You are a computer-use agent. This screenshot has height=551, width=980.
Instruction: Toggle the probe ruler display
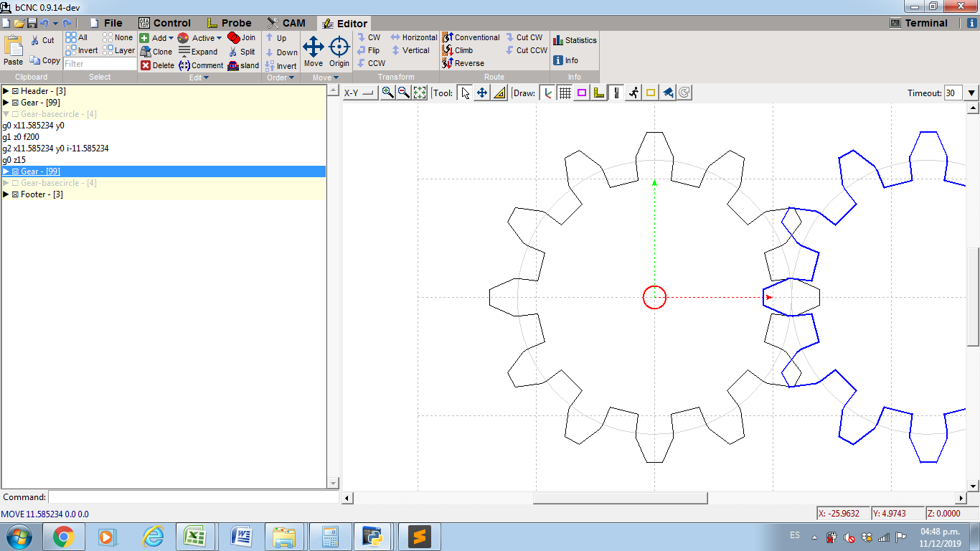coord(599,93)
